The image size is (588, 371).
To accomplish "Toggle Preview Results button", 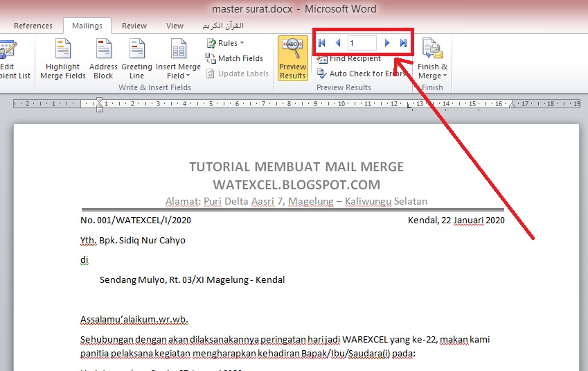I will click(292, 58).
